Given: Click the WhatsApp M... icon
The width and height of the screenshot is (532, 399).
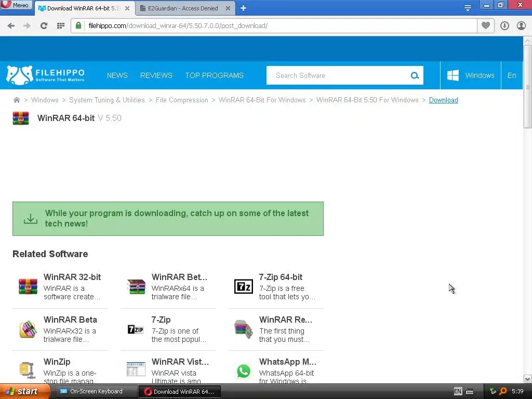Looking at the screenshot, I should (244, 371).
